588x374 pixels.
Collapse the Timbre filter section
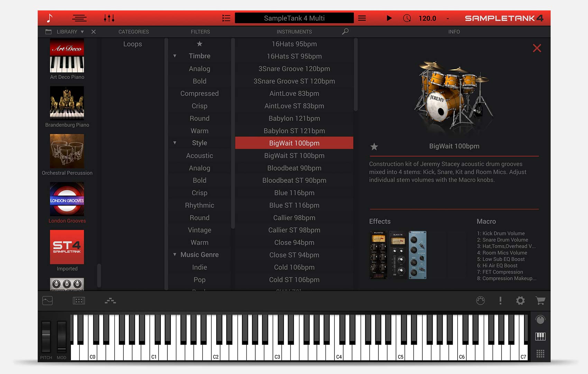point(174,56)
